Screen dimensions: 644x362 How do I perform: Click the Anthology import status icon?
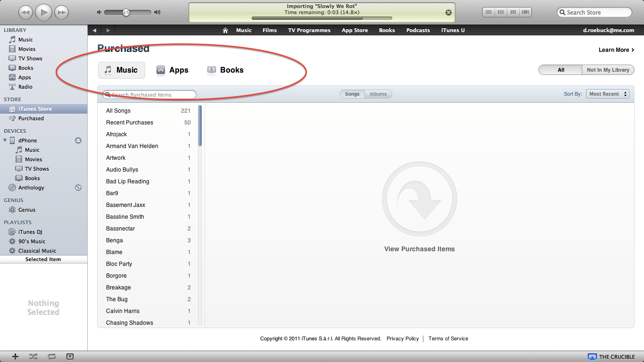[x=78, y=188]
